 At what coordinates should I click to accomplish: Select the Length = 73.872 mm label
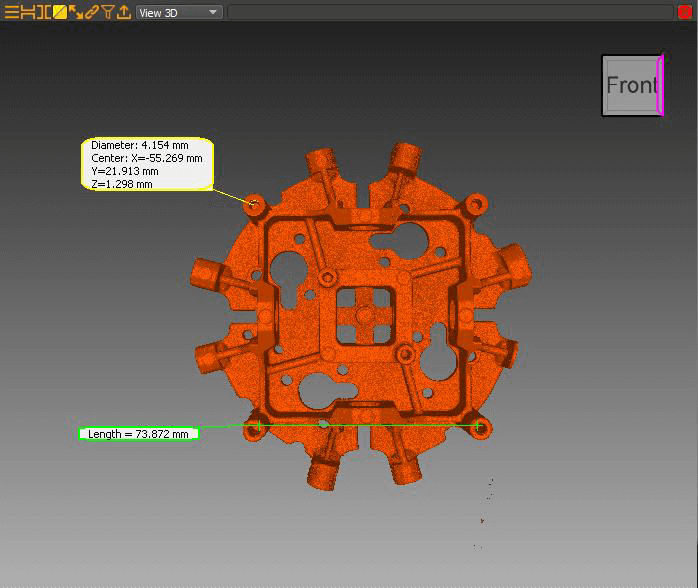point(138,434)
